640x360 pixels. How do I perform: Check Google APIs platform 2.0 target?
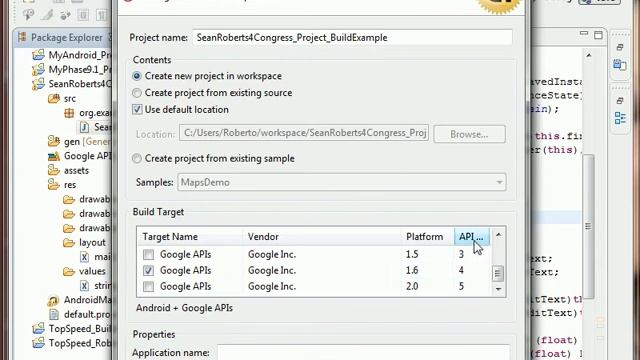pyautogui.click(x=148, y=287)
